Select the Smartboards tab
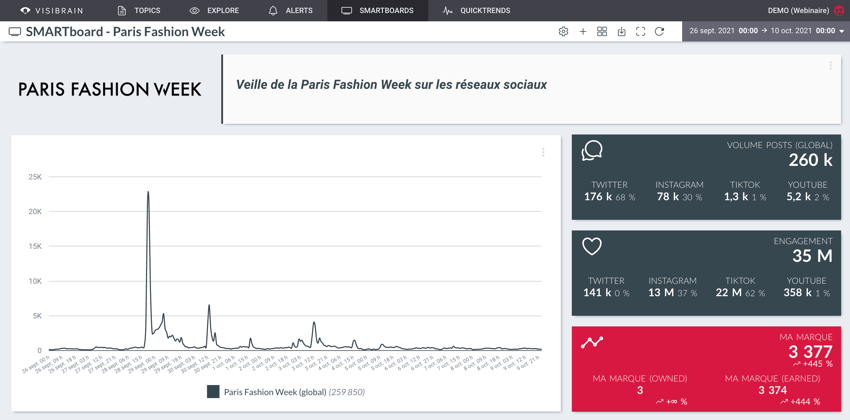 point(377,10)
